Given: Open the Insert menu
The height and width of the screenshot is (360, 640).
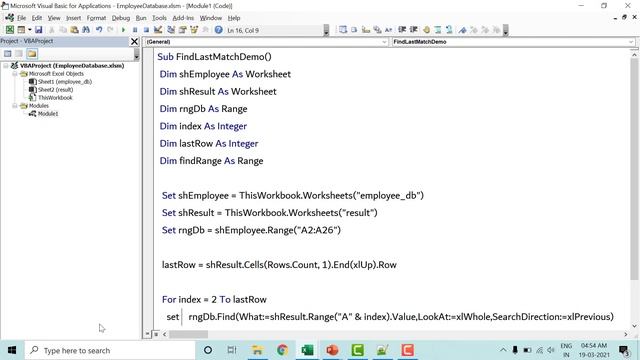Looking at the screenshot, I should [x=73, y=18].
